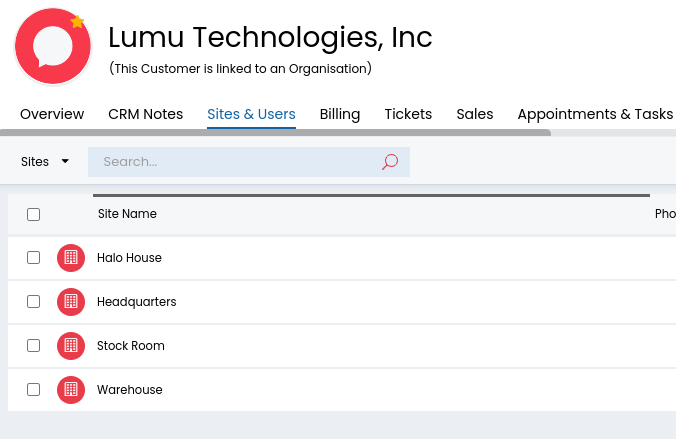Image resolution: width=676 pixels, height=439 pixels.
Task: Click the search magnifier icon
Action: [x=390, y=162]
